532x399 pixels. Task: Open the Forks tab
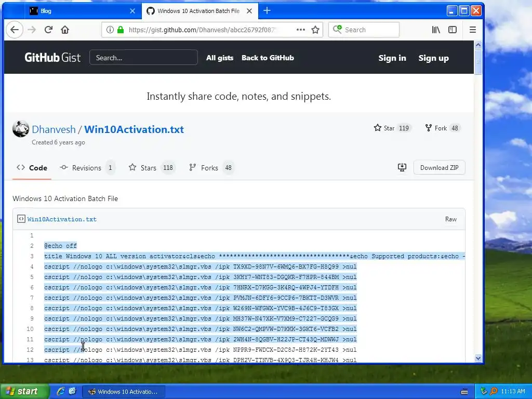pos(211,168)
